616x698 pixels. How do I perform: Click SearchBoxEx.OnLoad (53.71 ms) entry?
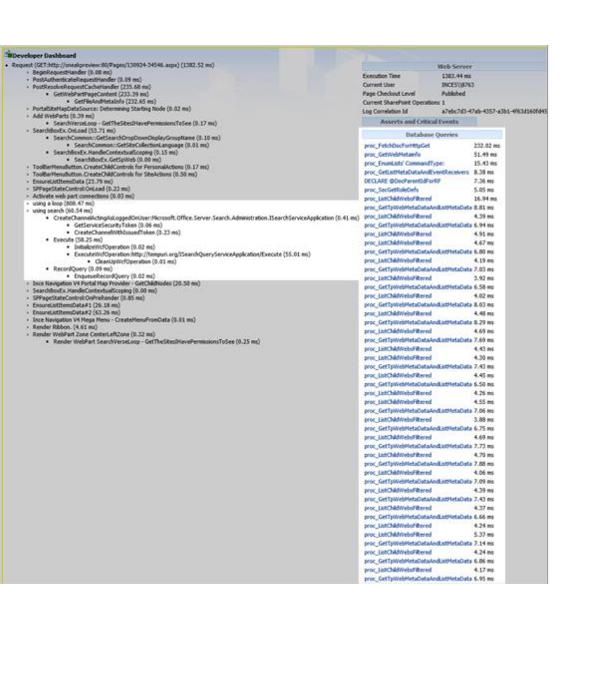[x=74, y=130]
